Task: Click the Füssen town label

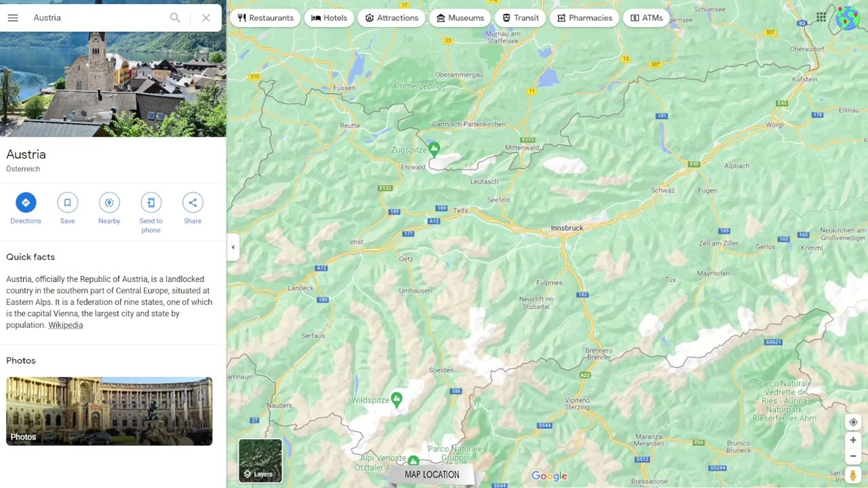Action: [344, 88]
